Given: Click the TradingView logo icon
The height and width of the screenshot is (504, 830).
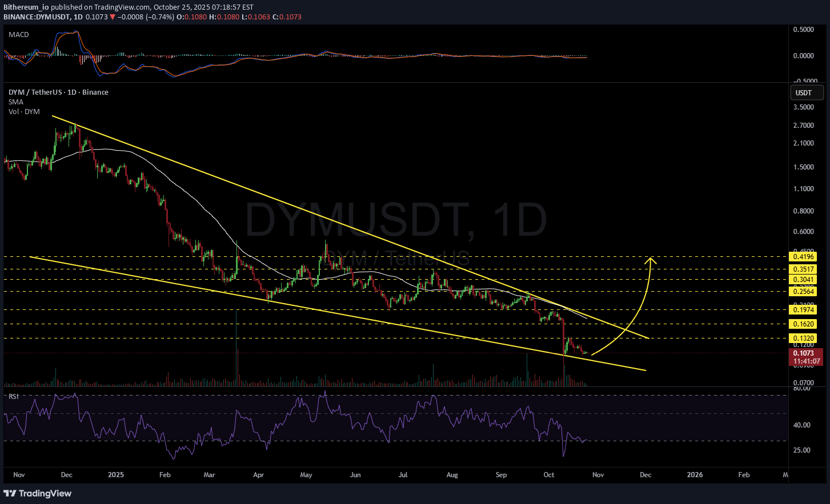Looking at the screenshot, I should click(10, 493).
